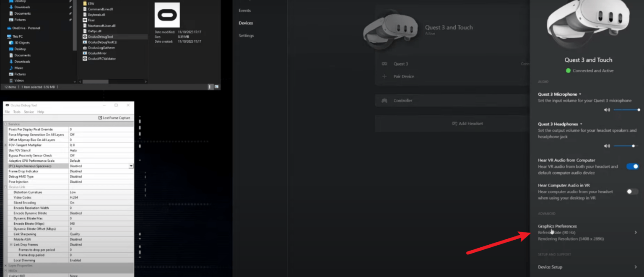Image resolution: width=644 pixels, height=277 pixels.
Task: Enable Hear Computer Audio in VR
Action: point(631,191)
